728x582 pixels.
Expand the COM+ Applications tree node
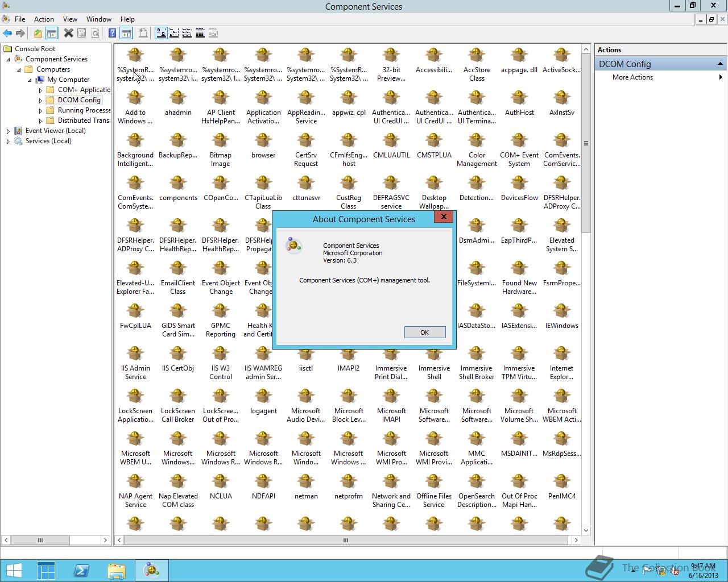[x=40, y=90]
